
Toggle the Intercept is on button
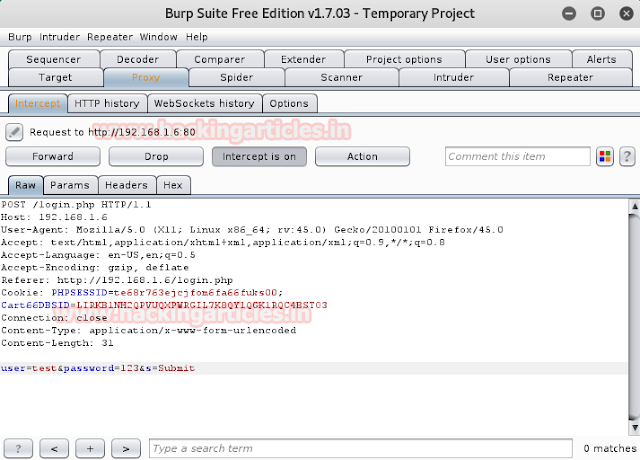click(x=259, y=156)
